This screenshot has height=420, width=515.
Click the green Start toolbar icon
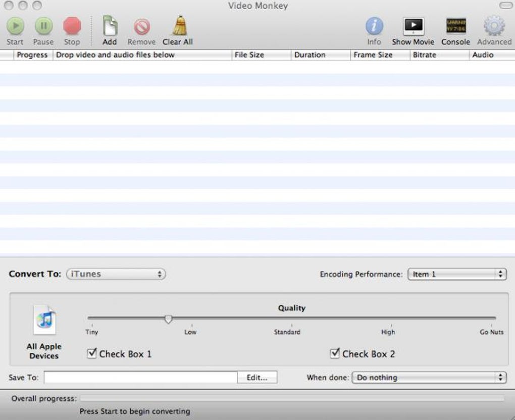16,26
